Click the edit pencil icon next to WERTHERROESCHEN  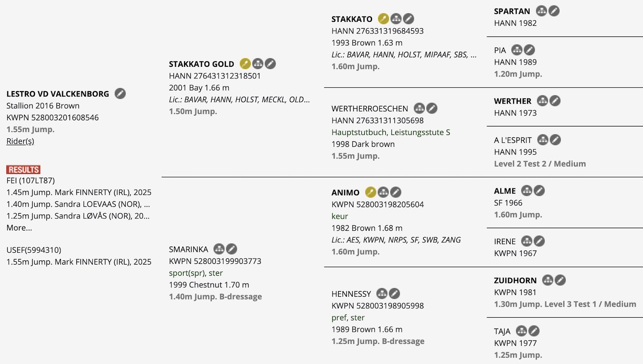432,108
